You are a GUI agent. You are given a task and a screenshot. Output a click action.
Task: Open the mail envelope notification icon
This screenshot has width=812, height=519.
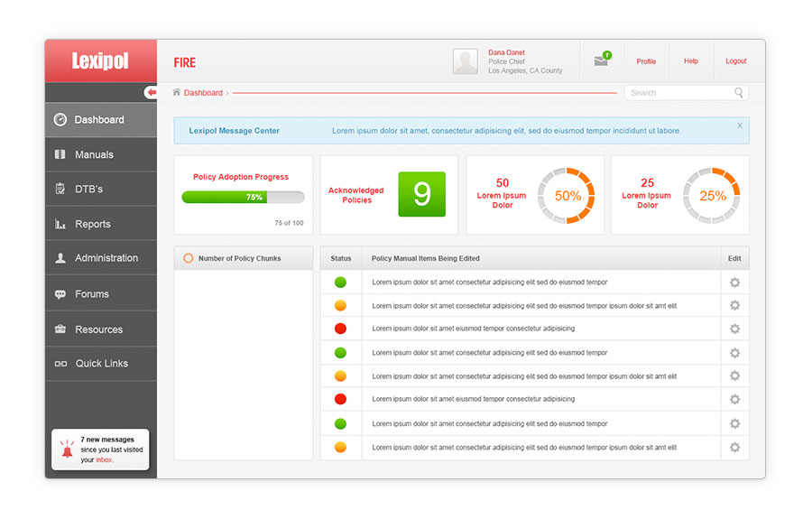pos(602,60)
